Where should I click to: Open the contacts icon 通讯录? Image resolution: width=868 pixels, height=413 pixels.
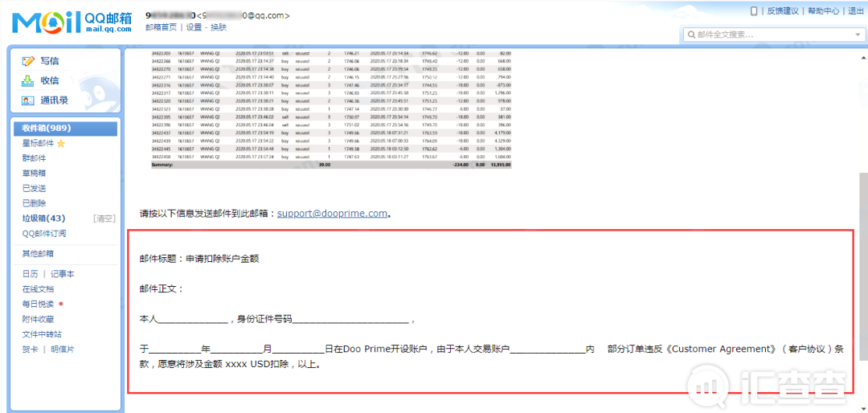[28, 100]
